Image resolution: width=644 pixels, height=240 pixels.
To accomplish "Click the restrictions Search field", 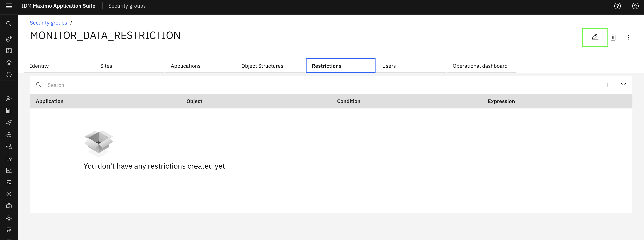I will coord(315,85).
